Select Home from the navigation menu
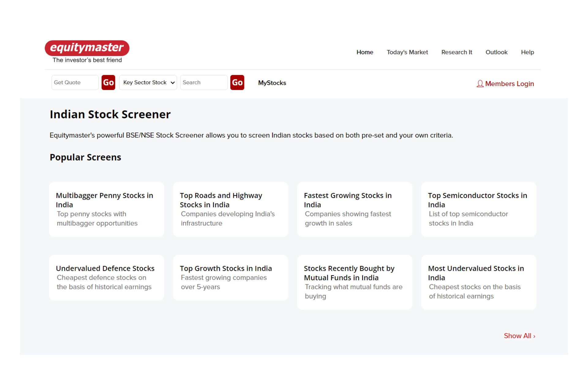 pos(364,52)
